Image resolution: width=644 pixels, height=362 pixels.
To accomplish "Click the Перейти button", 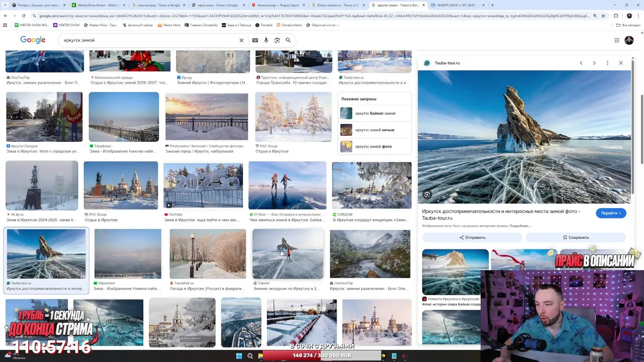I will [x=611, y=213].
